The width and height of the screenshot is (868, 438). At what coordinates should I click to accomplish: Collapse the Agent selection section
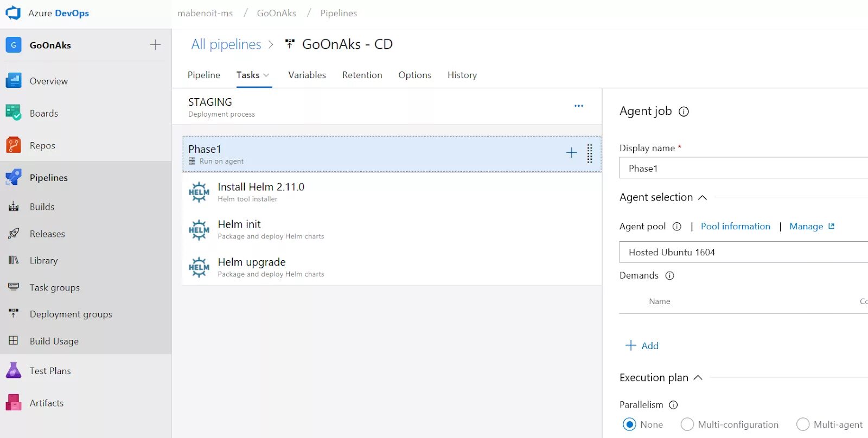pos(703,197)
